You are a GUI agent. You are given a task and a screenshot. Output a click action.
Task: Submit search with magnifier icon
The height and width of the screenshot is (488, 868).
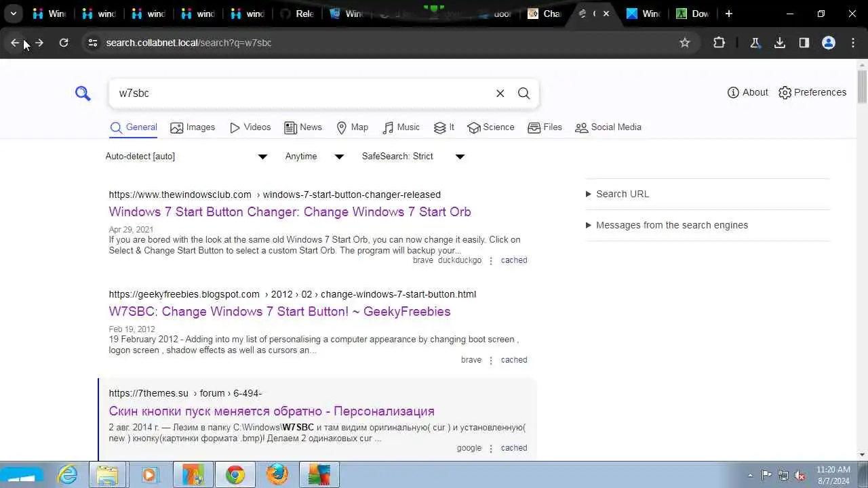[524, 93]
